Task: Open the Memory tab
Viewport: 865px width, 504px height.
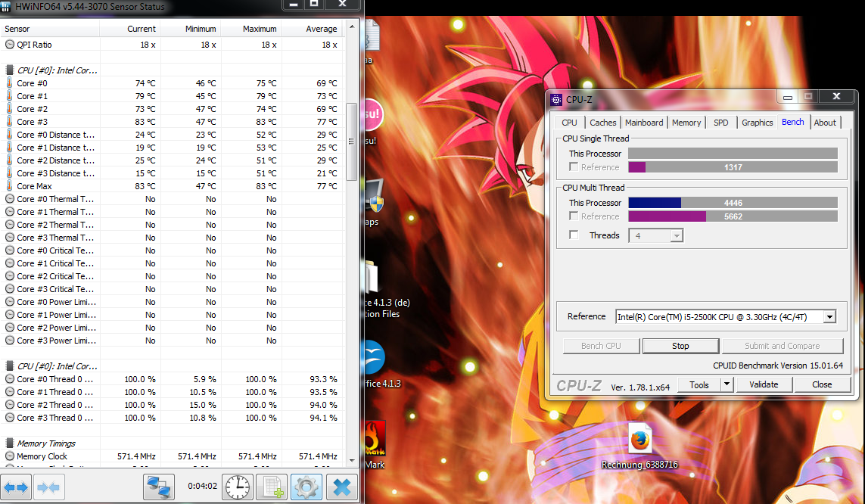Action: 686,123
